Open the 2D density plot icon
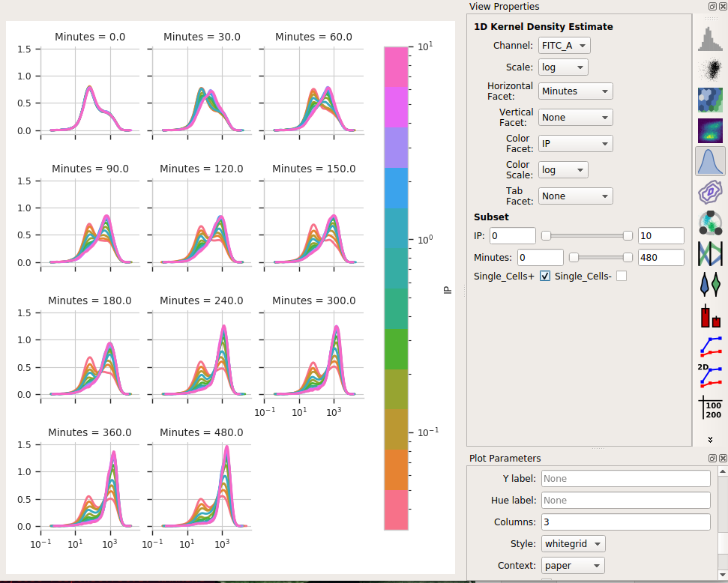The image size is (728, 583). pos(710,131)
